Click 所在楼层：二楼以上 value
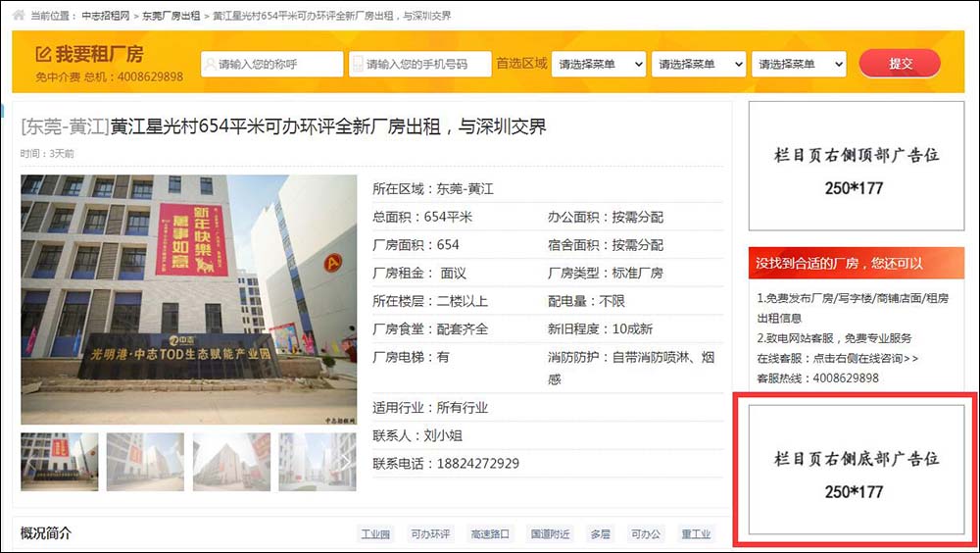Image resolution: width=980 pixels, height=553 pixels. tap(463, 301)
